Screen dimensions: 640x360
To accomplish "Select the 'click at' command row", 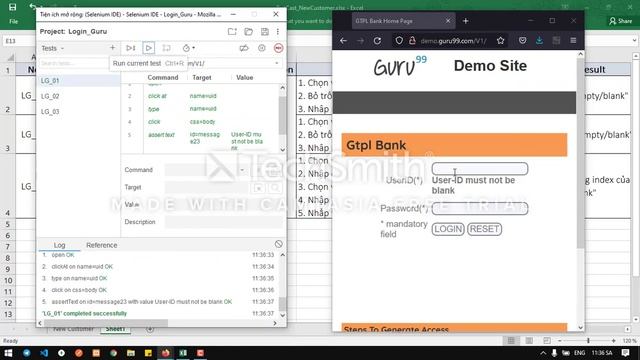I will coord(201,96).
